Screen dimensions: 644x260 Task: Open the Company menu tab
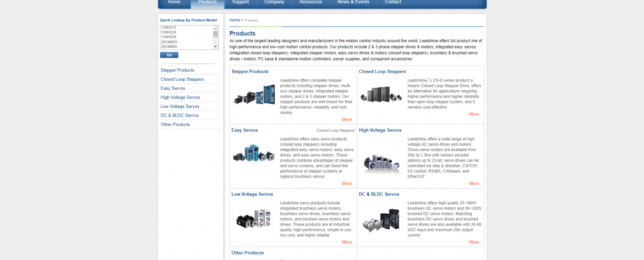point(274,2)
